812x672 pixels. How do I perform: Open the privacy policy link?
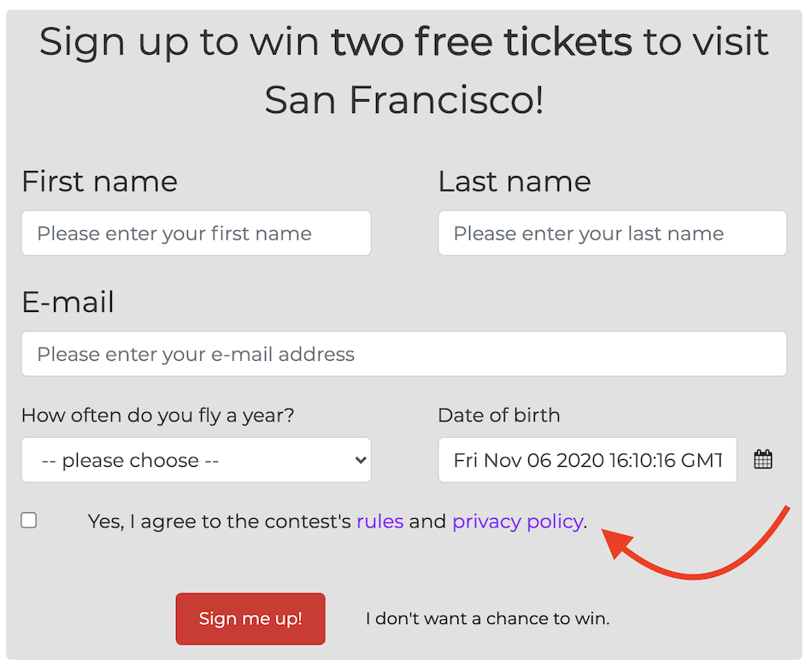click(x=518, y=522)
